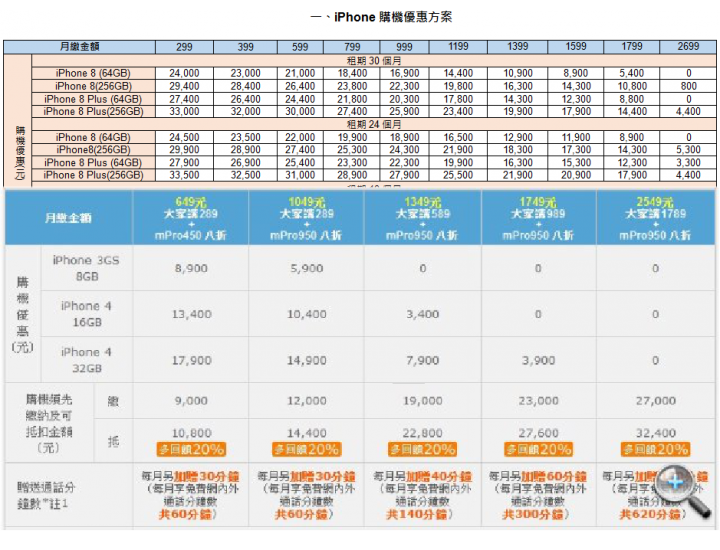Viewport: 720px width, 550px height.
Task: Click the 399 column header
Action: [x=245, y=46]
